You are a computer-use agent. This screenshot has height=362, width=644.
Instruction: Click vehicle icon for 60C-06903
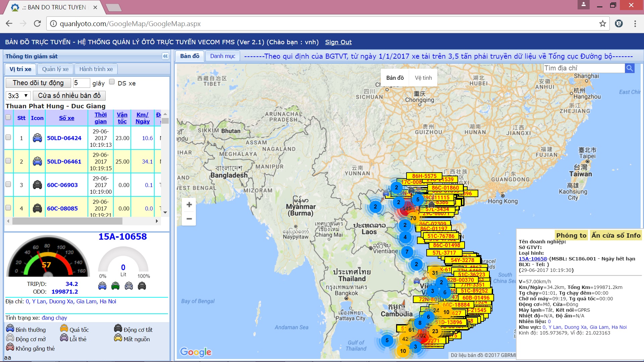pyautogui.click(x=37, y=185)
